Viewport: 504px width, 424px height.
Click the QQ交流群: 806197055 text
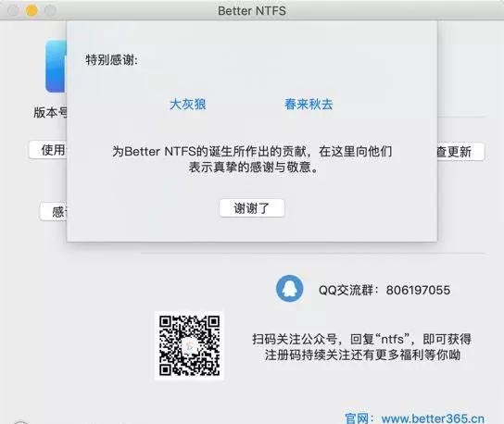384,290
